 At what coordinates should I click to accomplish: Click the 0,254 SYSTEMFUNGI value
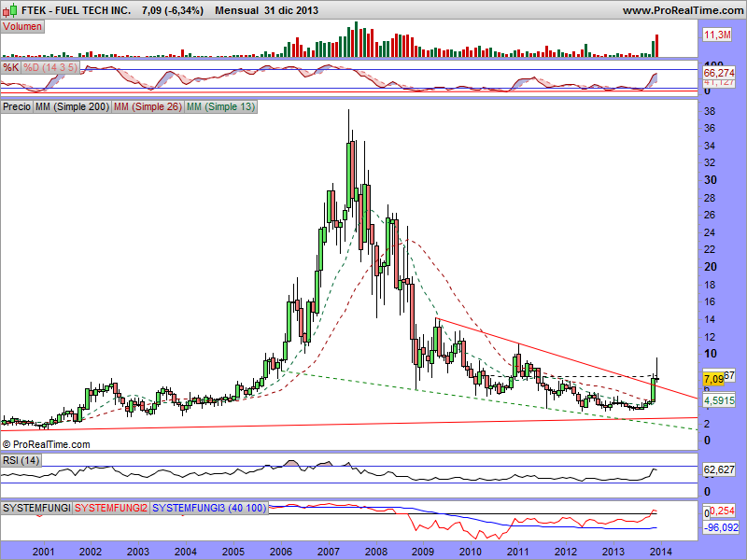pos(722,511)
